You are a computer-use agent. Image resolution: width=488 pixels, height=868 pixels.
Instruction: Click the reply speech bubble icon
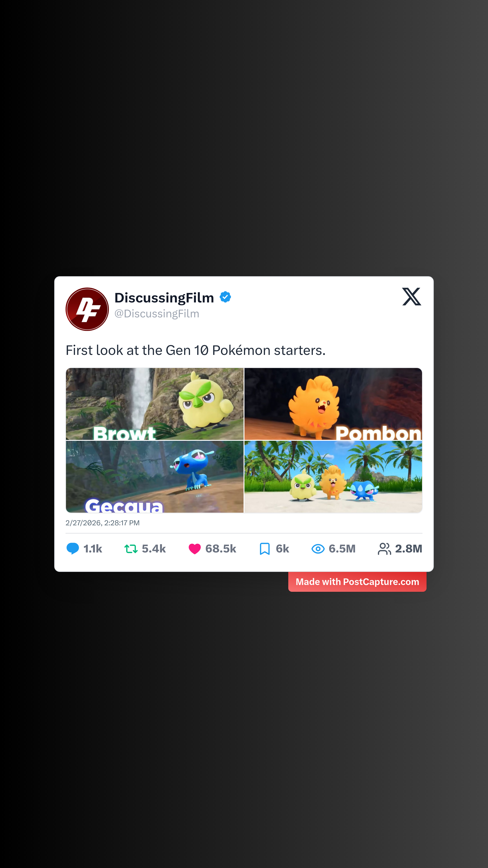pyautogui.click(x=73, y=549)
